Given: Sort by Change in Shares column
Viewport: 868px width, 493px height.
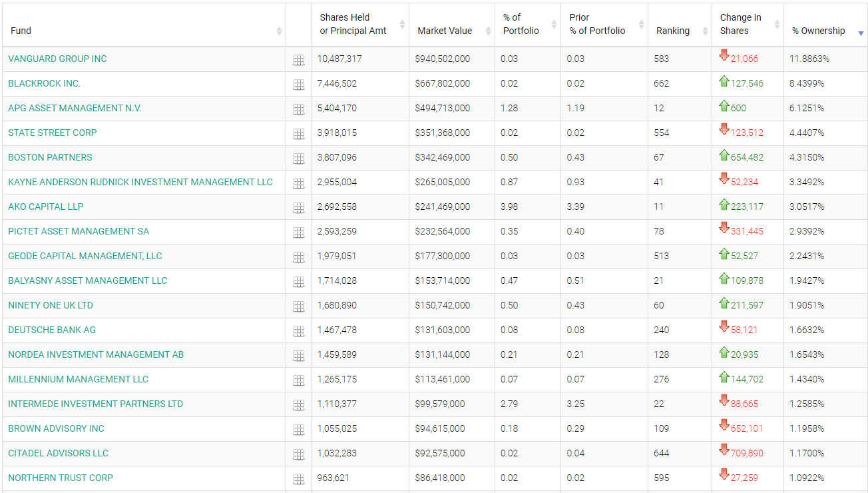Looking at the screenshot, I should point(748,25).
